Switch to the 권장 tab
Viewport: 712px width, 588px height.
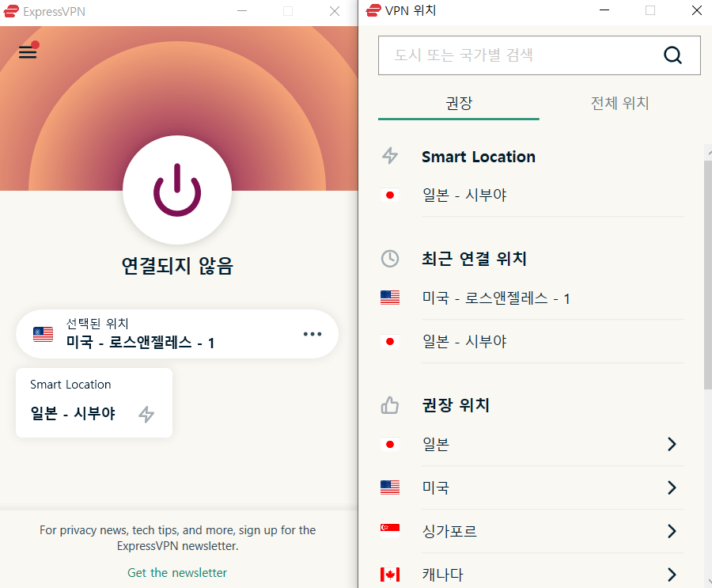(459, 104)
